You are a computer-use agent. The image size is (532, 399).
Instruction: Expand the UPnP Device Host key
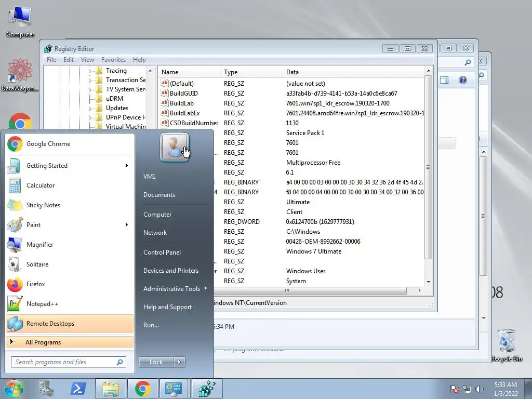coord(90,118)
